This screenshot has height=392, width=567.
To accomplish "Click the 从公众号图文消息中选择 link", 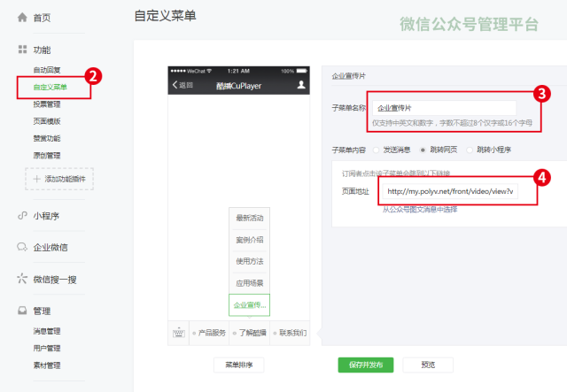I will pyautogui.click(x=420, y=210).
